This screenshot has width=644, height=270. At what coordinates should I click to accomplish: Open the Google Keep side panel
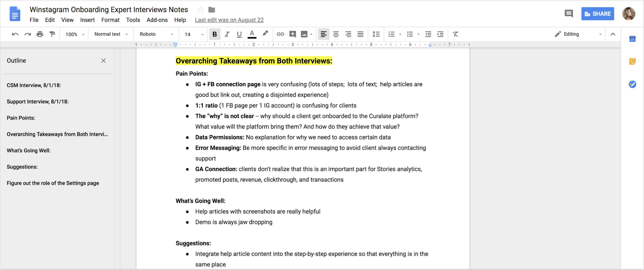(632, 62)
